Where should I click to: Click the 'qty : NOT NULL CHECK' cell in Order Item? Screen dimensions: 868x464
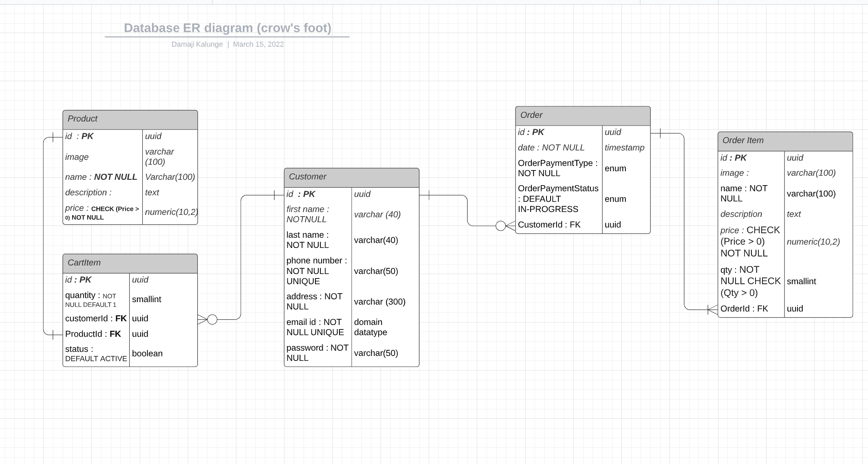click(x=750, y=281)
